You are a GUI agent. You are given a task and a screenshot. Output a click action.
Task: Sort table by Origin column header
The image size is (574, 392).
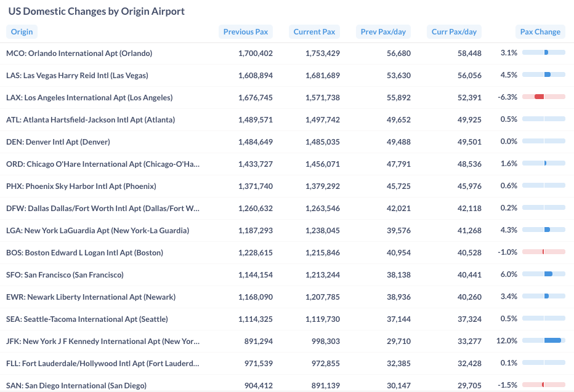point(22,32)
